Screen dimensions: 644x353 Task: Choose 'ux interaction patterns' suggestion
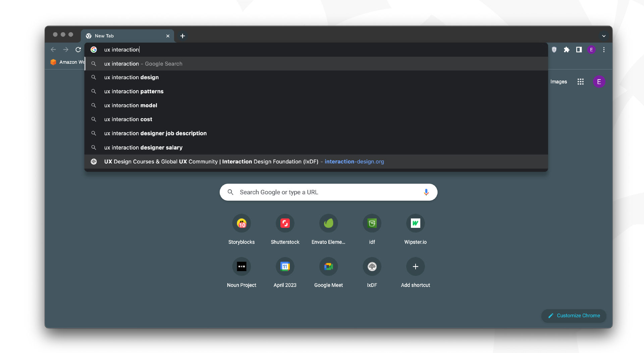(x=316, y=91)
